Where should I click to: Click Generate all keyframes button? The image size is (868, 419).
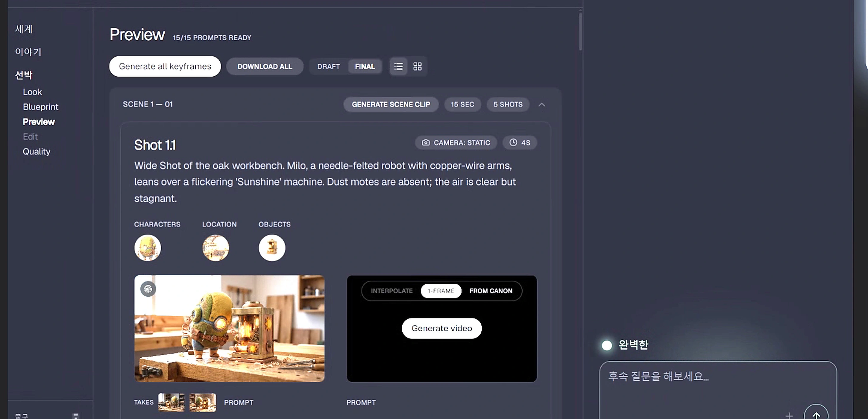coord(165,66)
